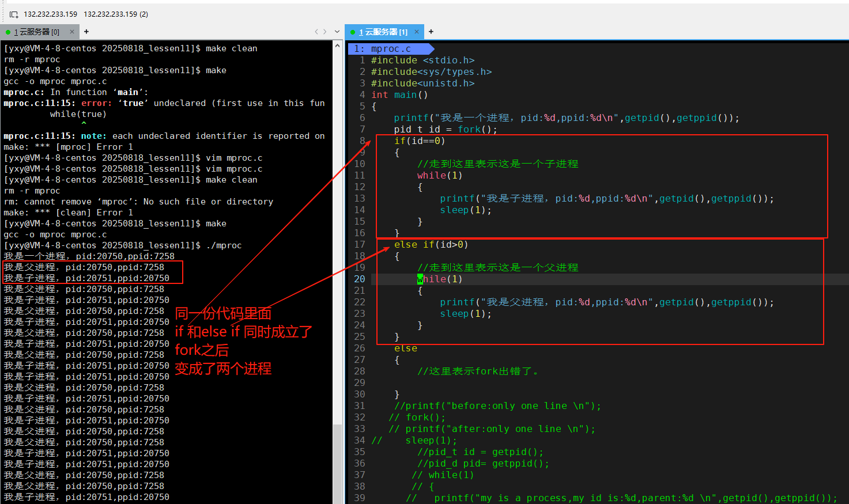Image resolution: width=849 pixels, height=504 pixels.
Task: Click the commented '//printf("before:only one line' line
Action: [497, 406]
